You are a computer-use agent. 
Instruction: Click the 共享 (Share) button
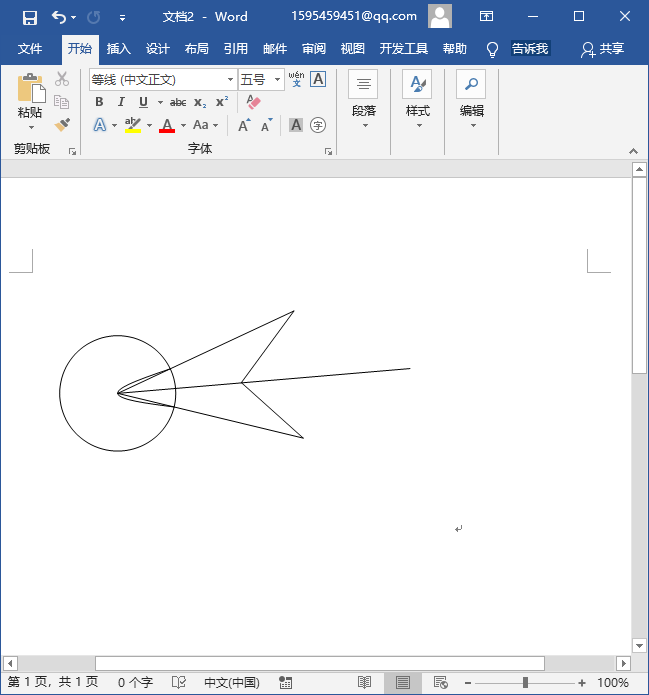pos(603,49)
